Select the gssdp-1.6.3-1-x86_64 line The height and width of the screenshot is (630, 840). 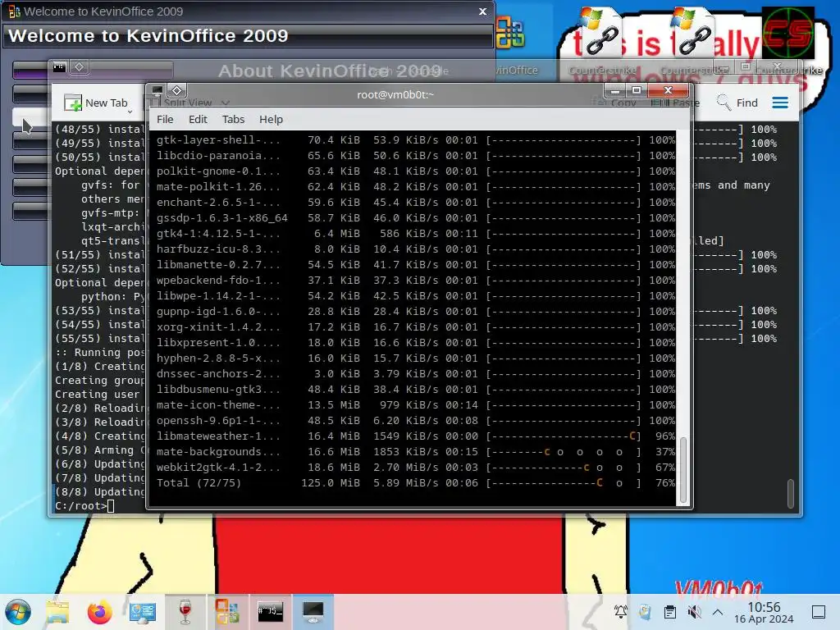415,218
